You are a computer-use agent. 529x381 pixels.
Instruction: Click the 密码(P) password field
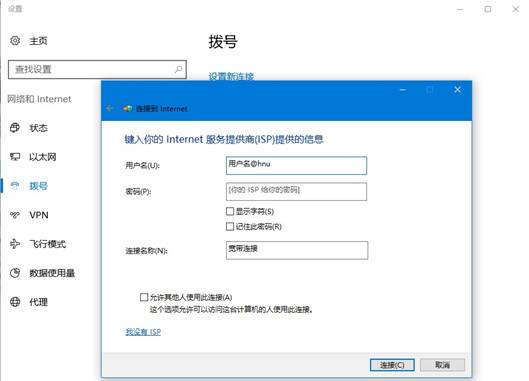click(296, 191)
